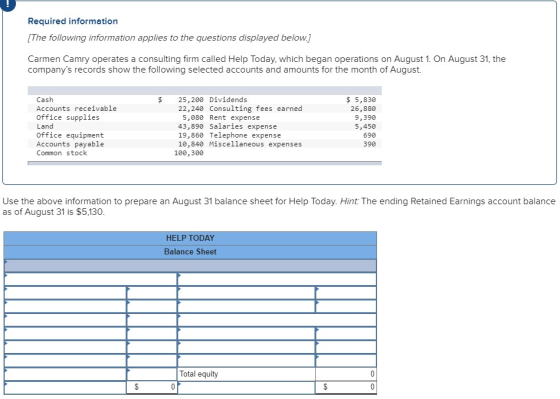The width and height of the screenshot is (560, 399).
Task: Select the Miscellaneous expenses label
Action: pos(256,144)
